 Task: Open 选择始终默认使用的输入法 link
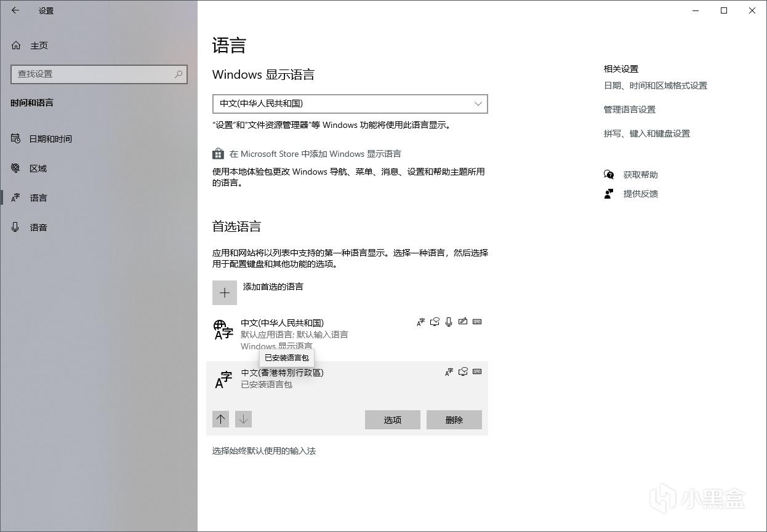click(x=264, y=451)
